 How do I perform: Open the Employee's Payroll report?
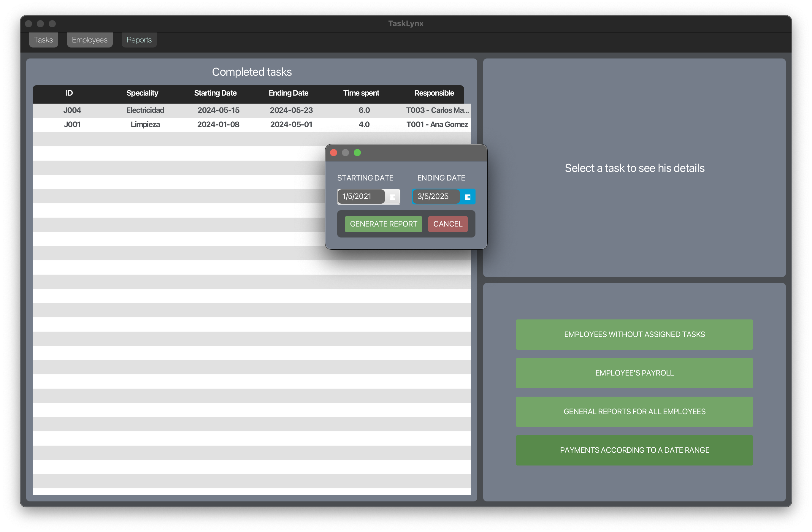tap(634, 373)
